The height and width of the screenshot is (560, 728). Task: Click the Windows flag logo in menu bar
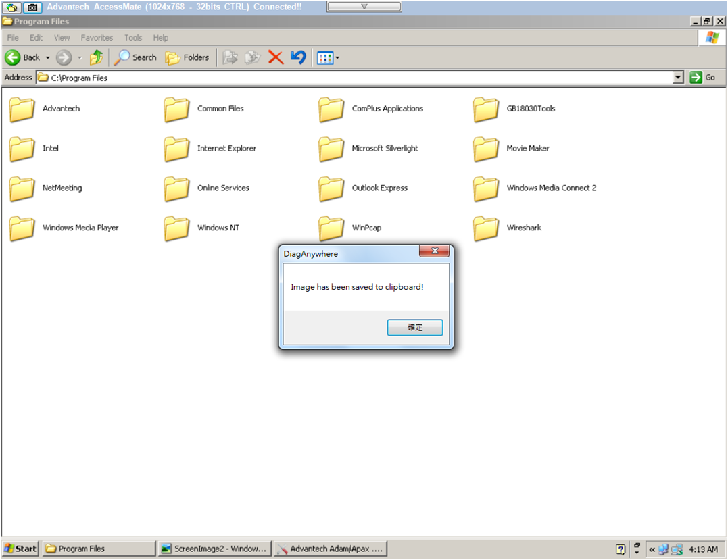[x=712, y=38]
